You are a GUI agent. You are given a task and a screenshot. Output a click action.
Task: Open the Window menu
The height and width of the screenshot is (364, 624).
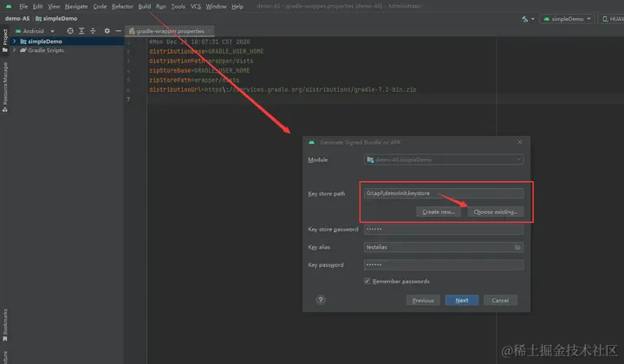(216, 6)
